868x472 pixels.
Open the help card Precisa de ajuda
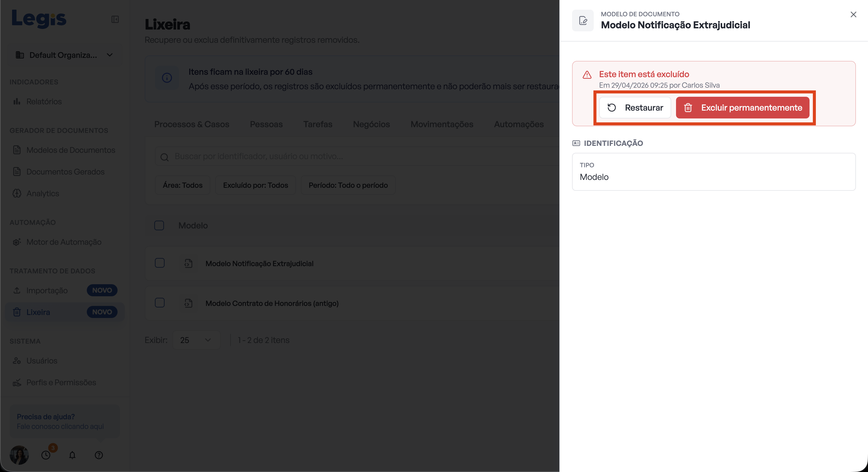pyautogui.click(x=64, y=421)
